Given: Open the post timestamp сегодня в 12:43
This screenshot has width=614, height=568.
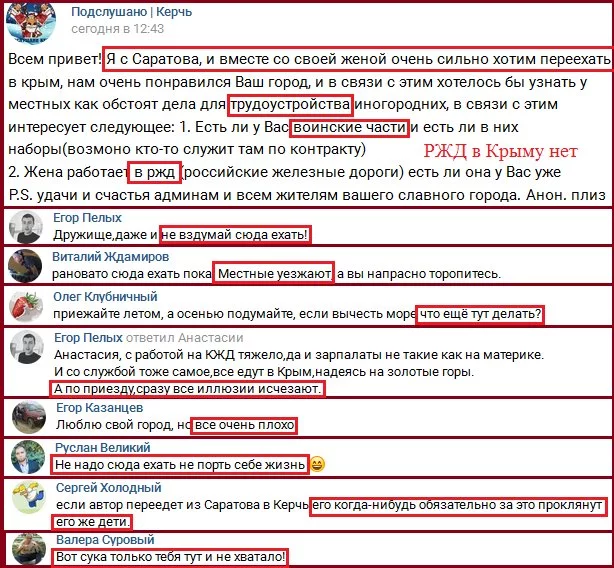Looking at the screenshot, I should click(117, 29).
